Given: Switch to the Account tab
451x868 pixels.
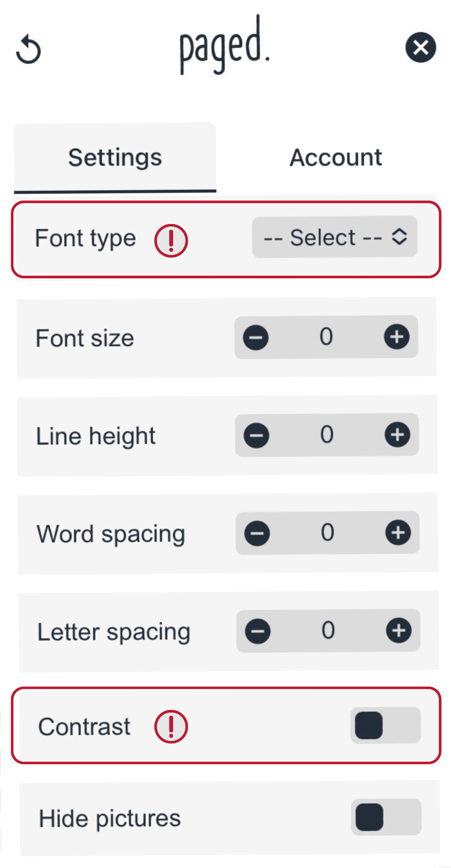Looking at the screenshot, I should click(336, 157).
